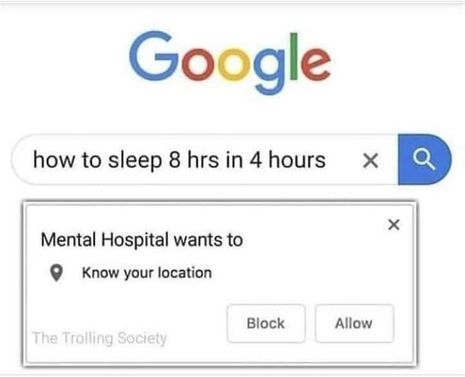The height and width of the screenshot is (377, 465).
Task: Click the blue magnifying glass search button
Action: 424,159
